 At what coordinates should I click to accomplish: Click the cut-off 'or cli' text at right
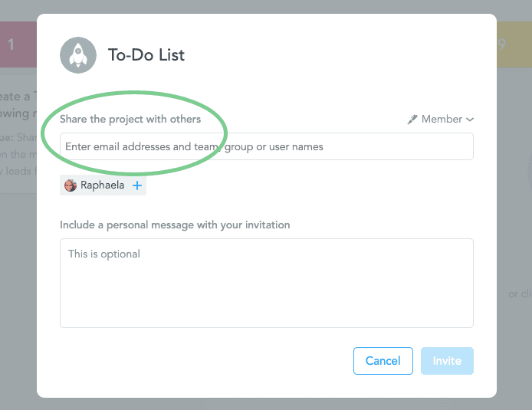click(520, 294)
